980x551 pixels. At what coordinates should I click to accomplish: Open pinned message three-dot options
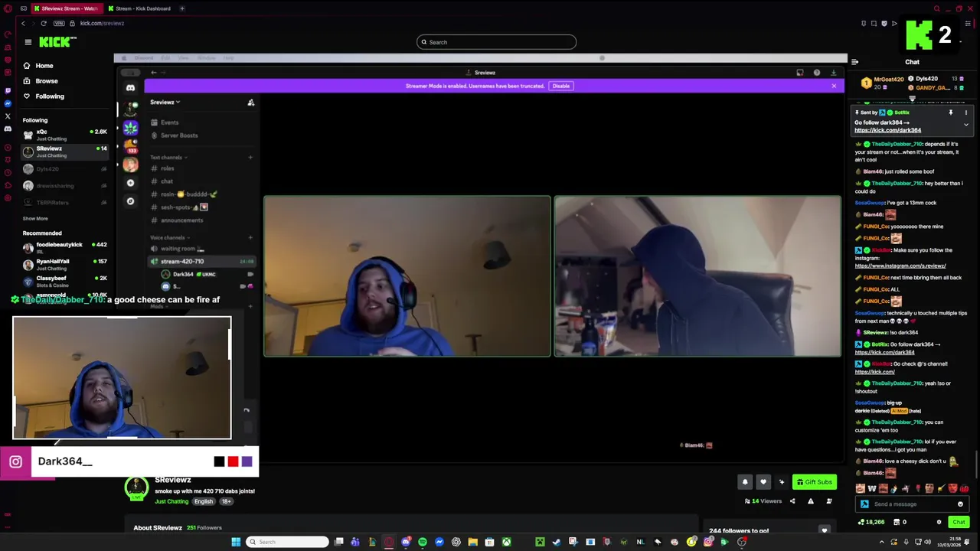click(x=966, y=112)
